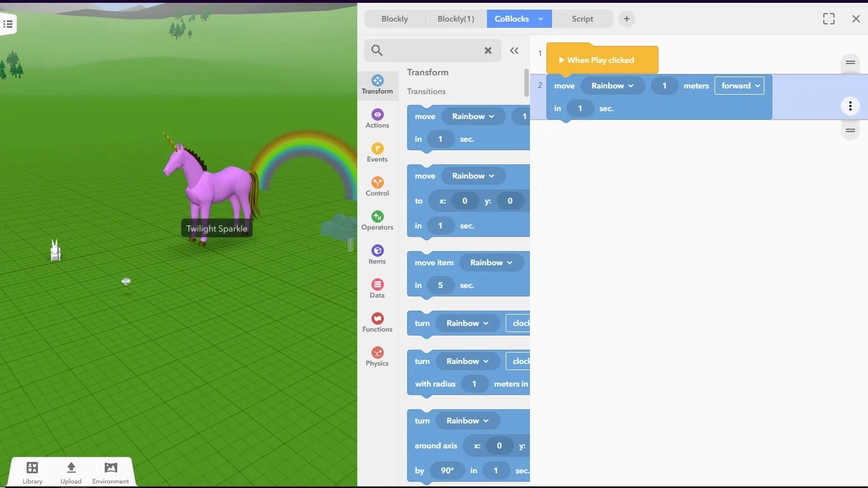This screenshot has width=868, height=488.
Task: Click the Twilight Sparkle unicorn label
Action: click(217, 228)
